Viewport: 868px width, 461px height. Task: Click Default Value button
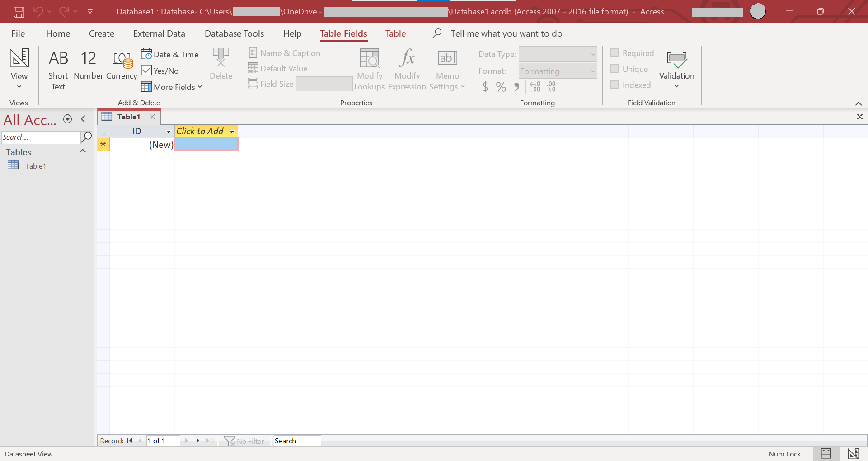tap(277, 68)
